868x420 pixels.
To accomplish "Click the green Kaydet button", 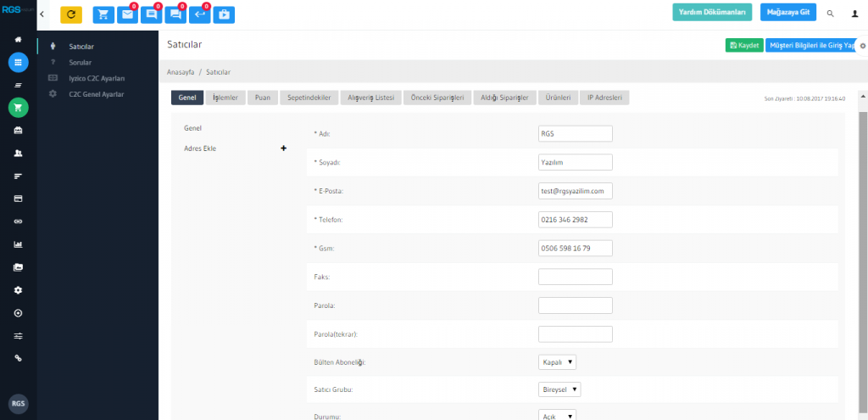I will (x=743, y=45).
